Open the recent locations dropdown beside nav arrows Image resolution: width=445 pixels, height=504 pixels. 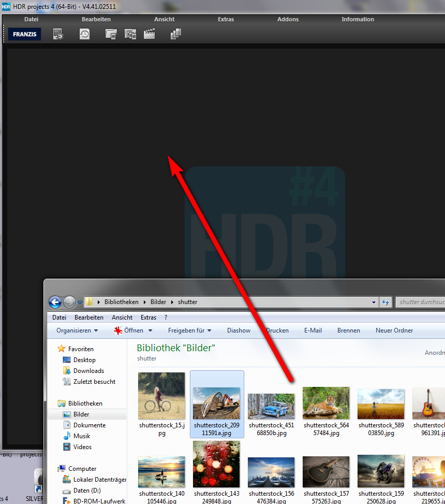(x=80, y=302)
